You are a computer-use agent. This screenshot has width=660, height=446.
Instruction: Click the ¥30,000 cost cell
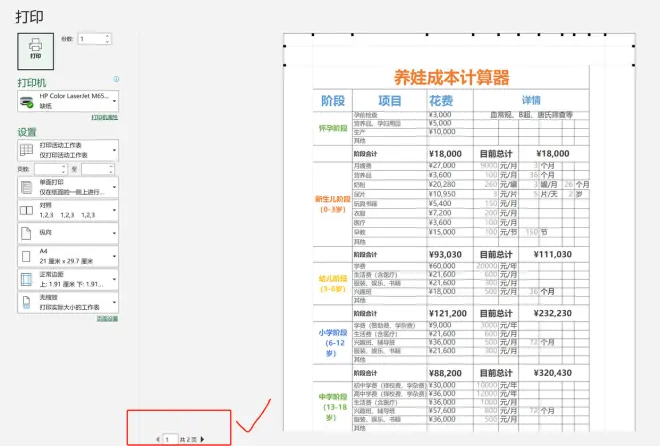(x=442, y=385)
